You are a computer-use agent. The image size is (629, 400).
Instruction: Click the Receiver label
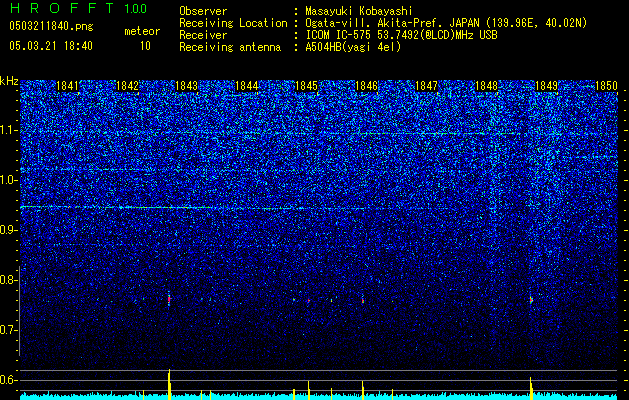203,35
